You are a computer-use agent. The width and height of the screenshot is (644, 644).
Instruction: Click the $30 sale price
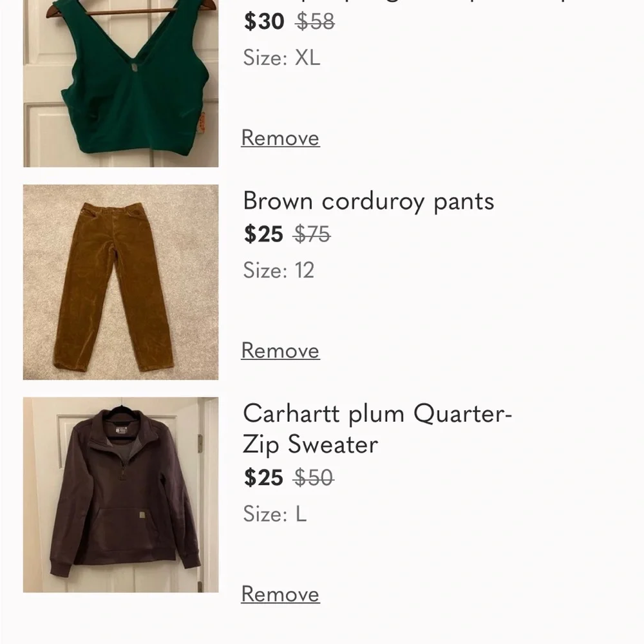coord(263,21)
